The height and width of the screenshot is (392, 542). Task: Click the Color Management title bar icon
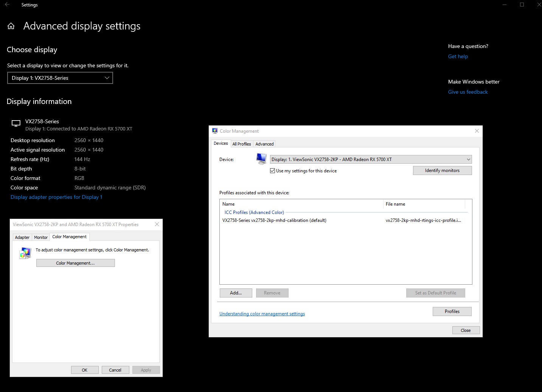point(215,131)
